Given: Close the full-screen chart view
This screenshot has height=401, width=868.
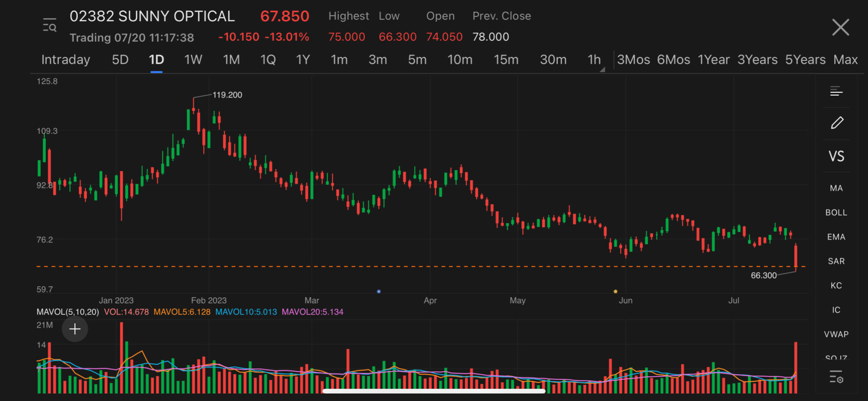Looking at the screenshot, I should coord(841,27).
